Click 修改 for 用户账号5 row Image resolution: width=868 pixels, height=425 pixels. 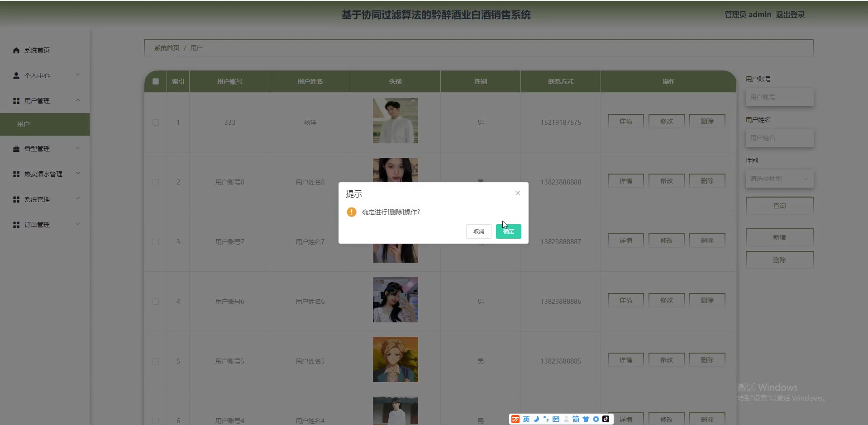[667, 360]
